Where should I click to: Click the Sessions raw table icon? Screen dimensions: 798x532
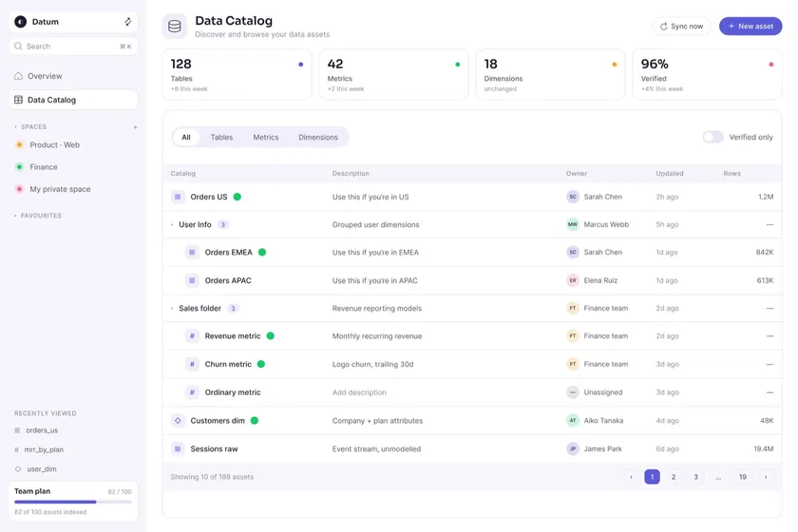click(178, 449)
